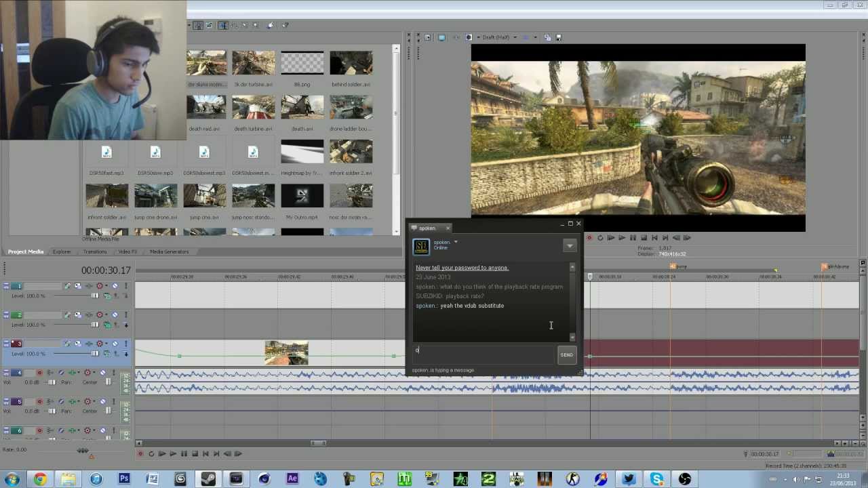Screen dimensions: 868x488
Task: Click Play From Start in timeline transport
Action: coord(162,453)
